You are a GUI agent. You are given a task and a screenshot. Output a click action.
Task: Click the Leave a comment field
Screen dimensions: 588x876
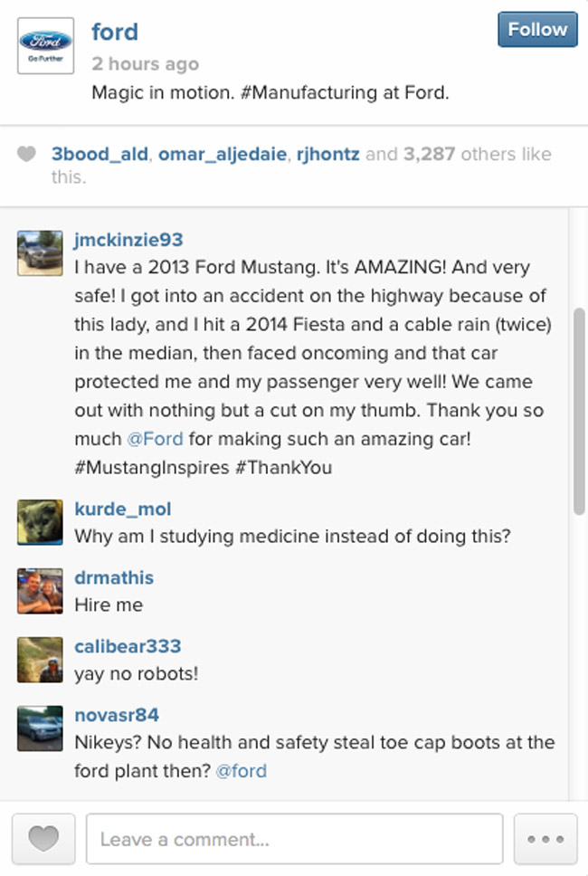coord(294,839)
